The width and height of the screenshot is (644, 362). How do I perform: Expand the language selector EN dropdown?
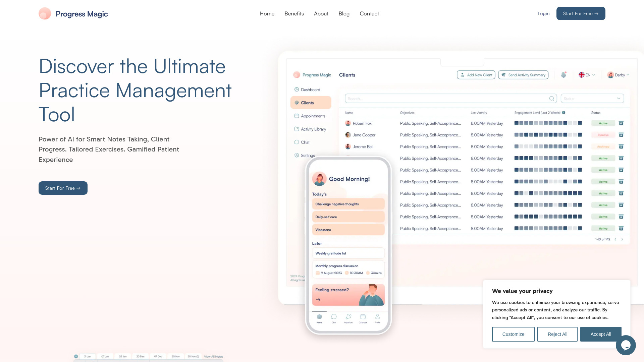pyautogui.click(x=586, y=74)
